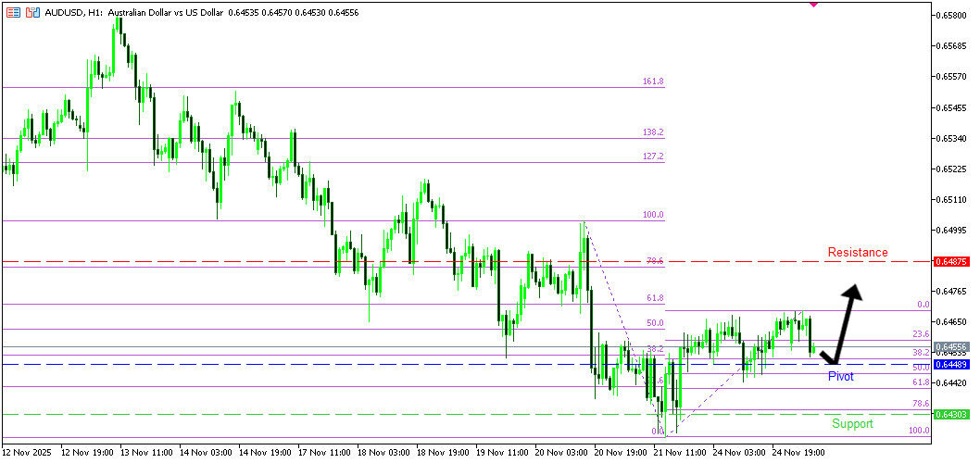Click the green 0.64303 support price tag

point(951,414)
